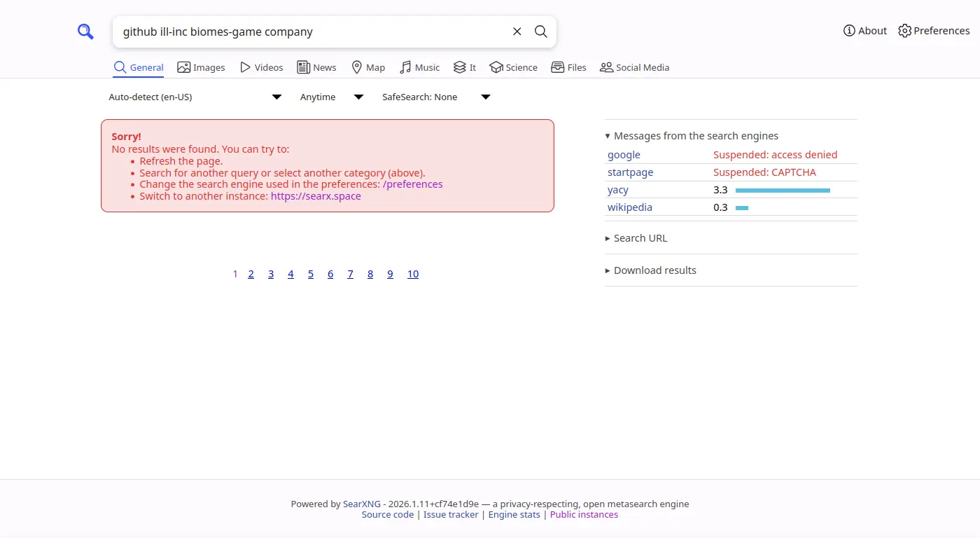Click the wikipedia response time bar
Screen dimensions: 980x538
tap(742, 208)
